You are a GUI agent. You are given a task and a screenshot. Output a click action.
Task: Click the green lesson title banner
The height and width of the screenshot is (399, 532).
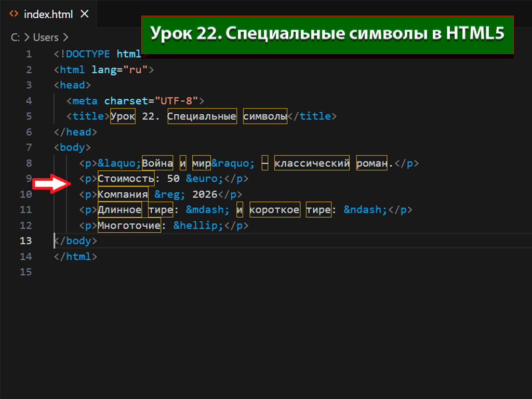click(x=327, y=34)
